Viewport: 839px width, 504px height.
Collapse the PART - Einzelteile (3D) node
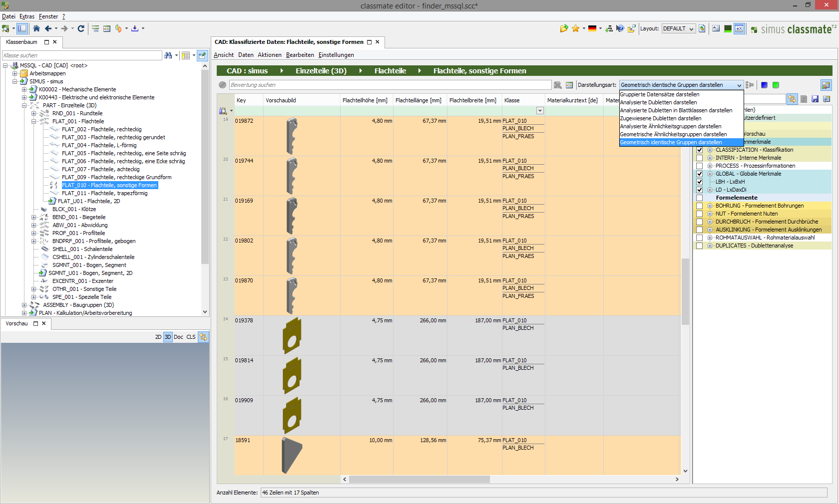tap(24, 105)
